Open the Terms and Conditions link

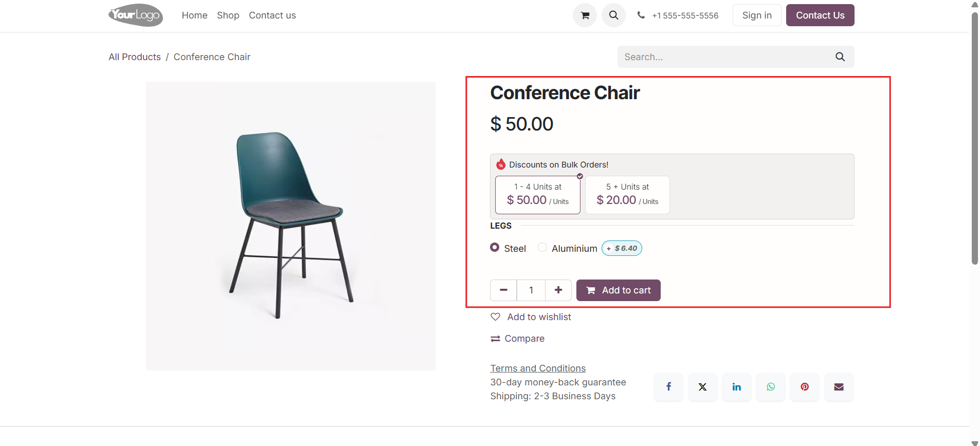[538, 368]
